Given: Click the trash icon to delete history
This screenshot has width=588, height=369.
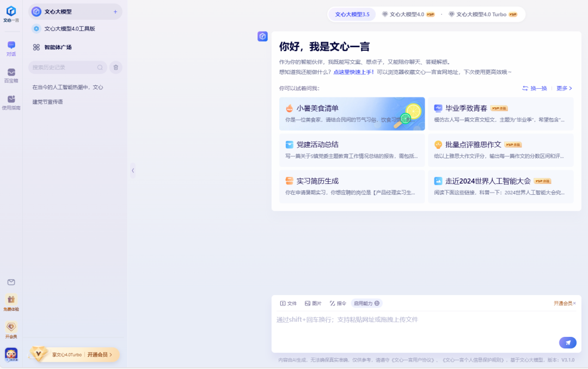Looking at the screenshot, I should click(116, 67).
